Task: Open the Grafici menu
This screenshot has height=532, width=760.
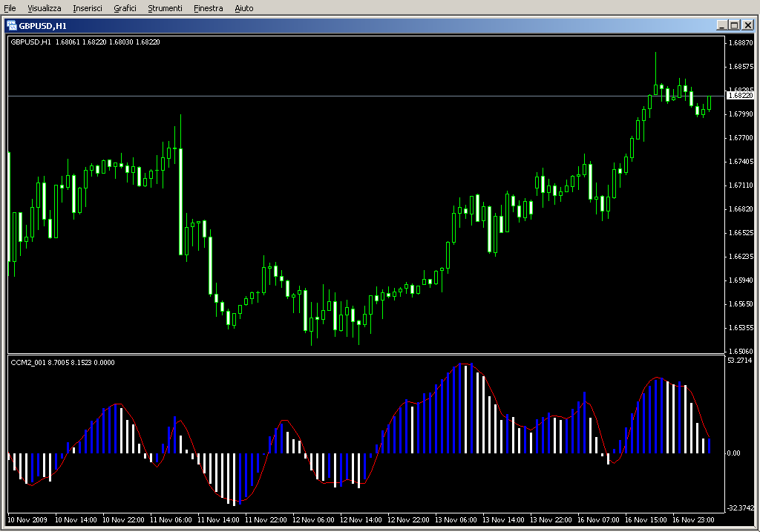Action: 125,8
